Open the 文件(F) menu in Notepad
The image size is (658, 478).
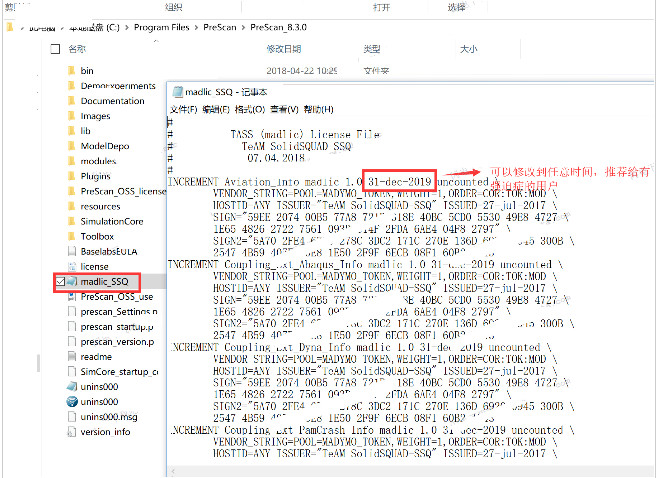click(x=183, y=109)
